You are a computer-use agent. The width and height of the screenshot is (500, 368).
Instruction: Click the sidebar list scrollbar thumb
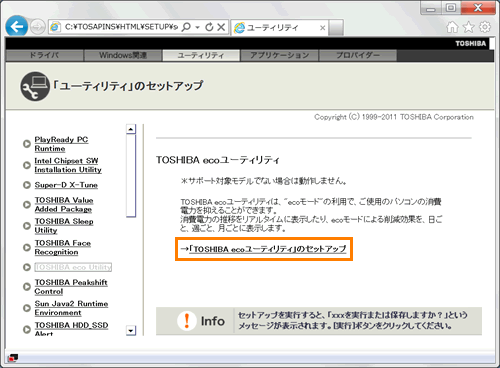131,176
